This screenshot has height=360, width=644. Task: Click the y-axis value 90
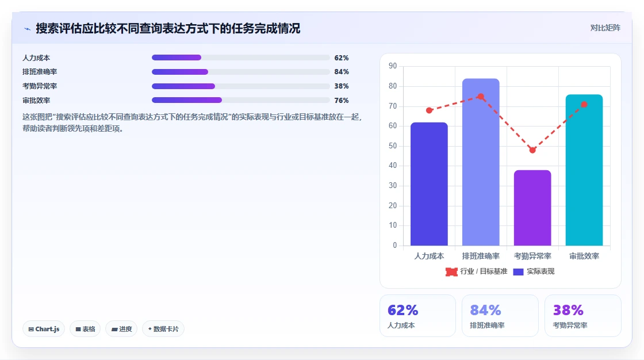click(393, 66)
